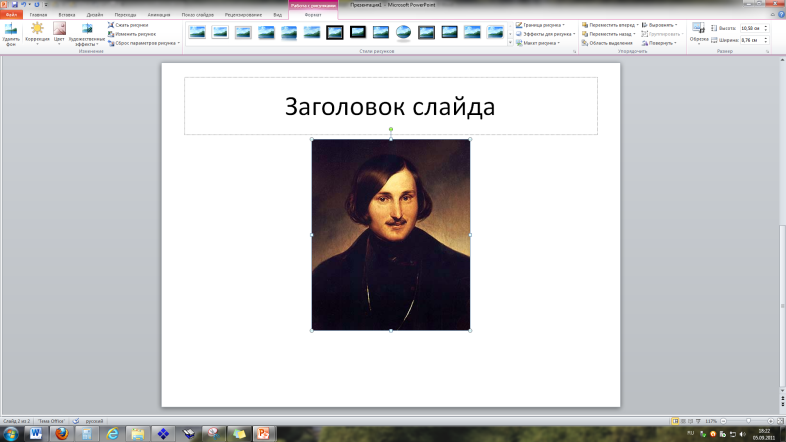
Task: Click fit slide to window icon
Action: tap(780, 421)
